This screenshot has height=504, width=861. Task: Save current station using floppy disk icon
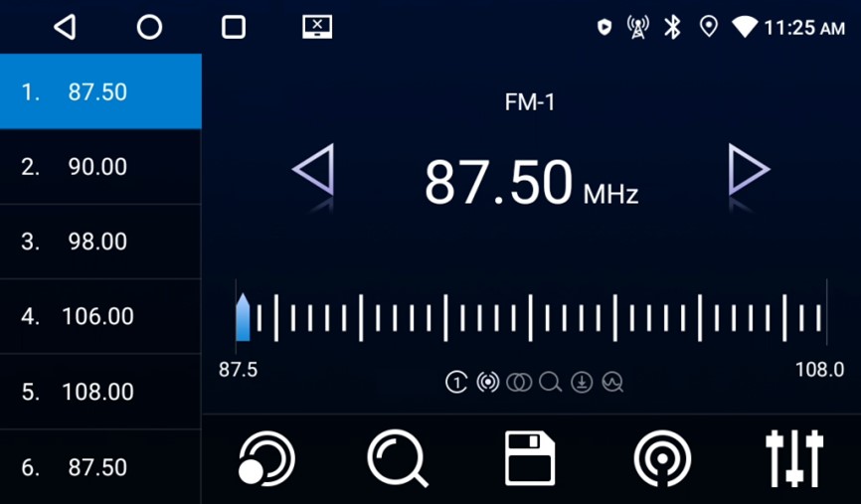click(x=529, y=459)
